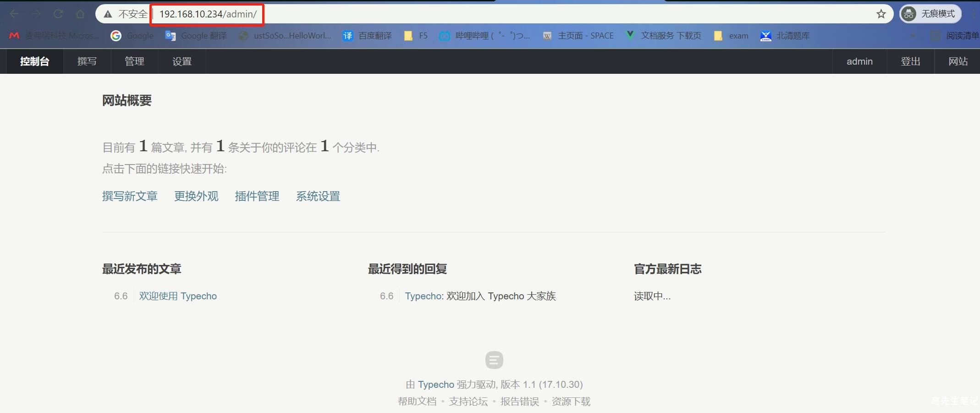980x413 pixels.
Task: Click the browser forward arrow
Action: pos(36,14)
